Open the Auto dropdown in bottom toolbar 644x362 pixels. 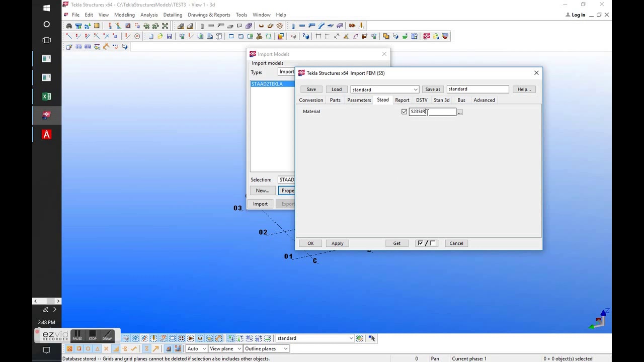[197, 348]
